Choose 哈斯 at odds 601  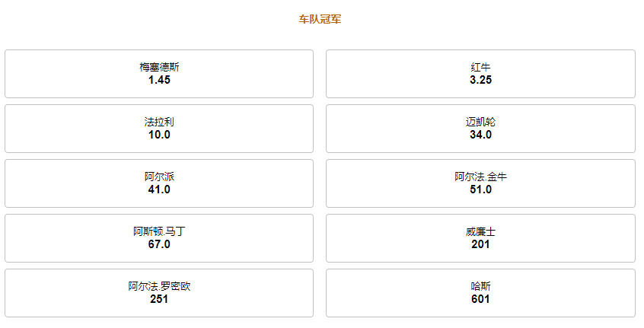(x=480, y=293)
